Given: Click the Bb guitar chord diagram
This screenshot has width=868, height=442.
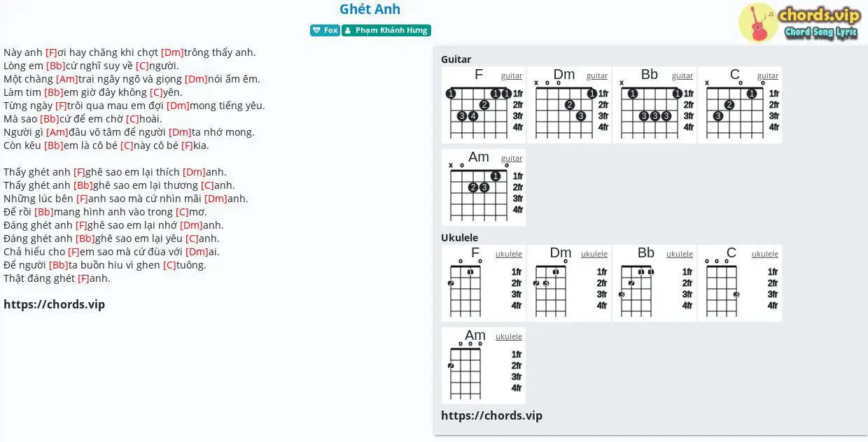Looking at the screenshot, I should [x=654, y=105].
